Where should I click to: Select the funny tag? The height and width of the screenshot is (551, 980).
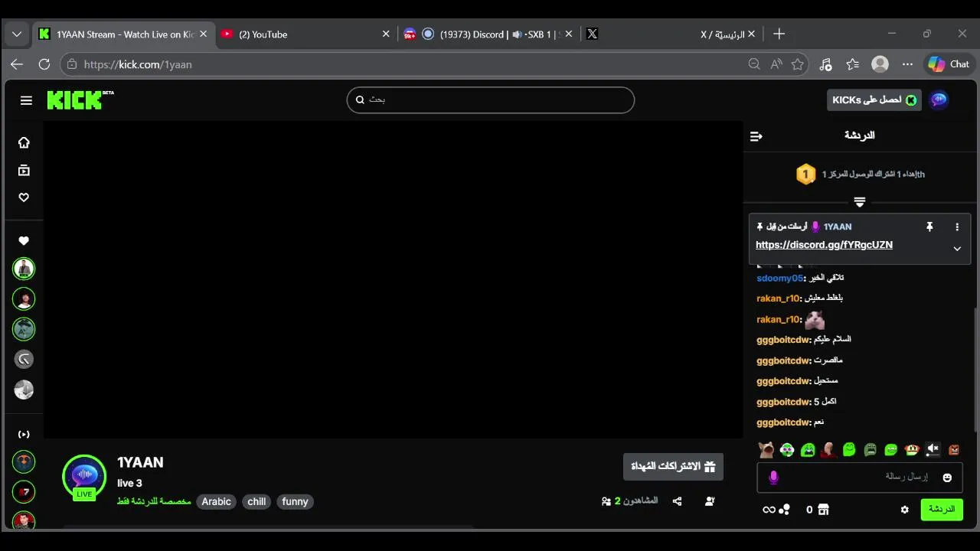point(295,502)
